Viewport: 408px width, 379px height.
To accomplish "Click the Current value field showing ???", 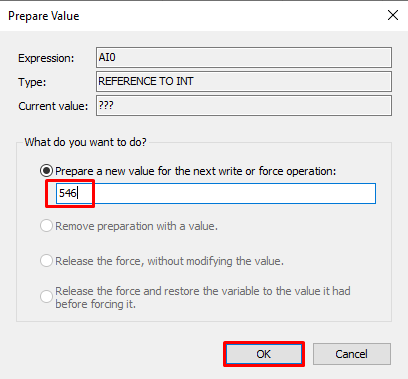I will click(244, 106).
